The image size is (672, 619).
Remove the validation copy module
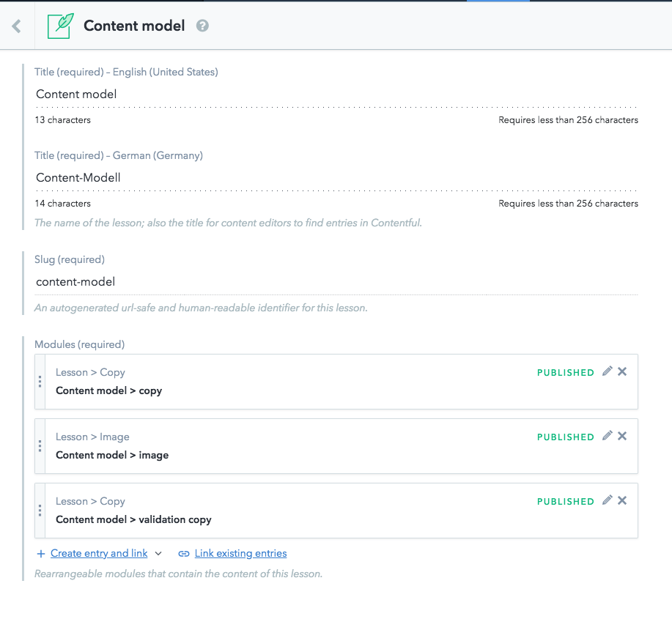(x=622, y=500)
